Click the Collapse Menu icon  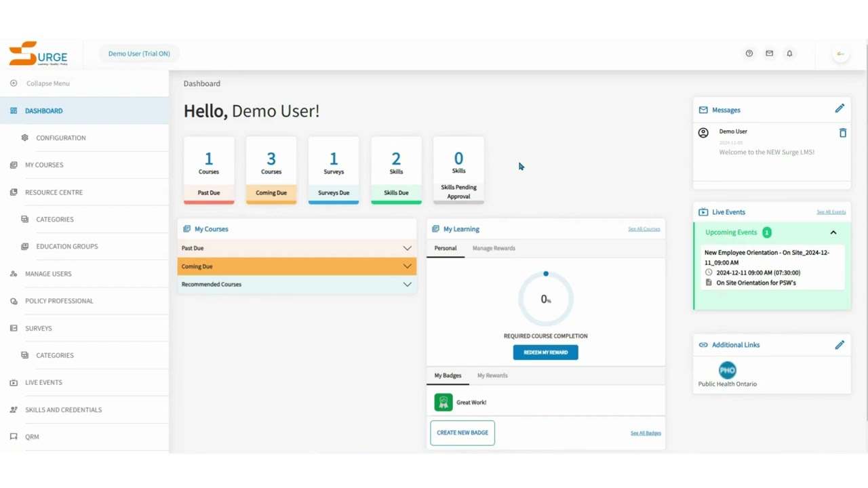[x=14, y=83]
